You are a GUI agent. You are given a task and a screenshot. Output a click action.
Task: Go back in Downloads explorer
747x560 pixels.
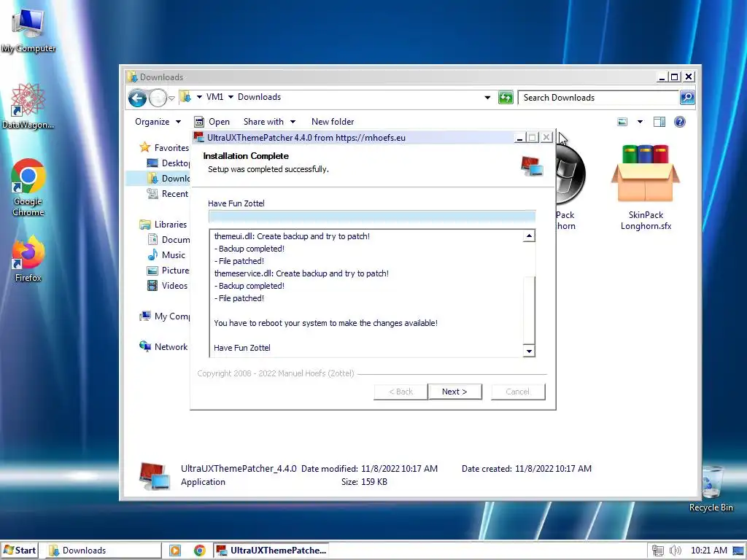[137, 98]
